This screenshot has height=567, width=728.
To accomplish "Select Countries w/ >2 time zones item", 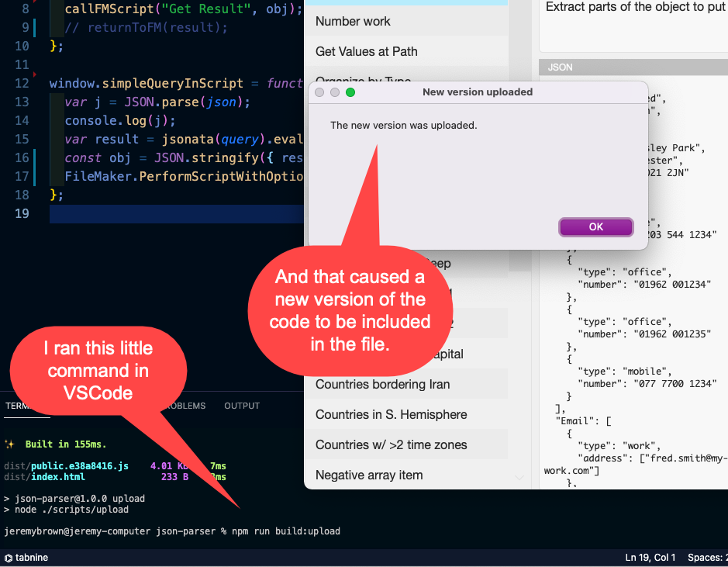I will 406,445.
